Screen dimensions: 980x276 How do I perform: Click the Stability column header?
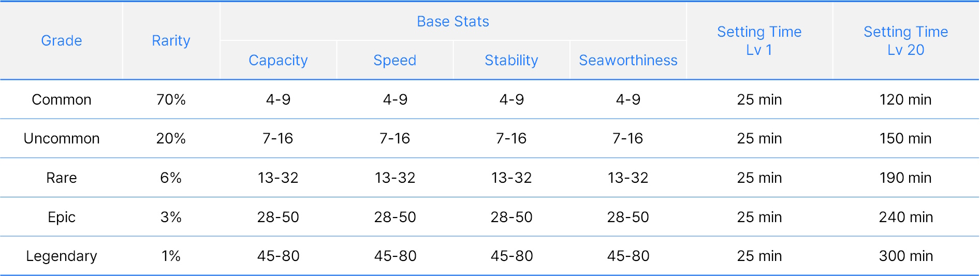(511, 60)
